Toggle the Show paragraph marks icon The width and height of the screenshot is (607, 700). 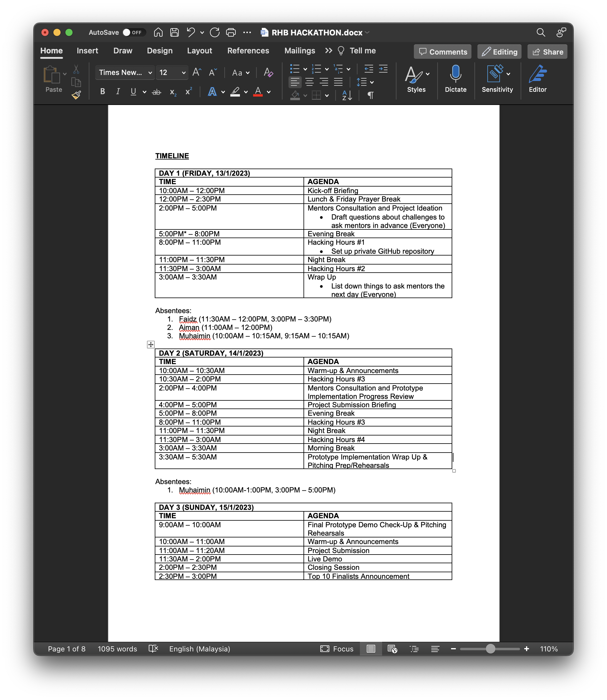click(371, 95)
